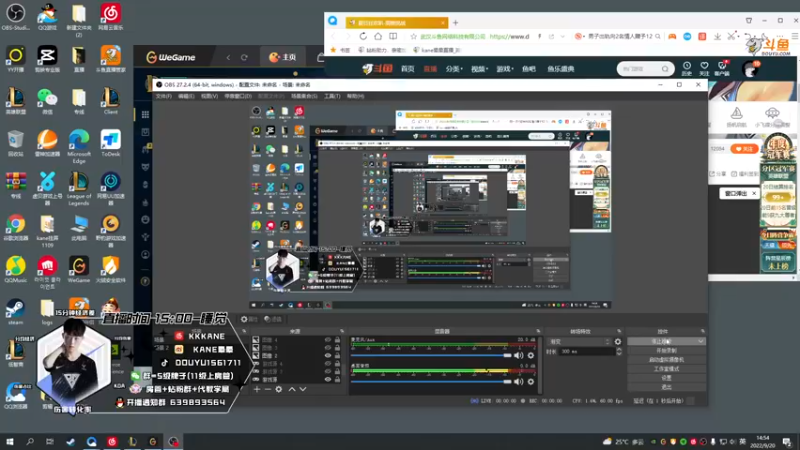The image size is (800, 450).
Task: Remove selected source with minus icon
Action: pyautogui.click(x=267, y=389)
